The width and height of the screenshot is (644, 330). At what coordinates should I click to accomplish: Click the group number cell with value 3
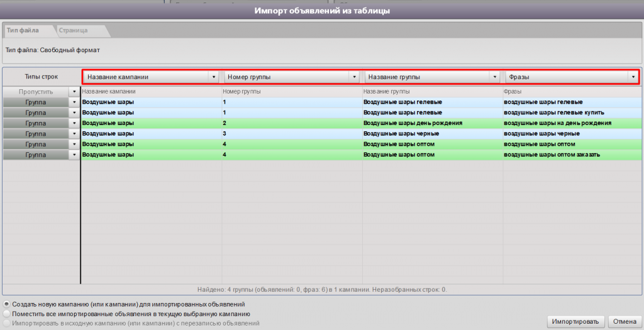tap(225, 134)
